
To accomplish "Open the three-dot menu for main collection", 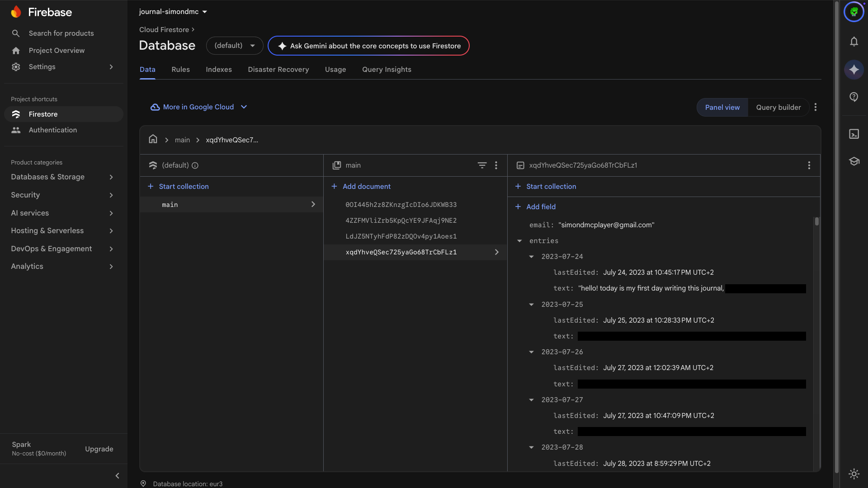I will tap(496, 165).
